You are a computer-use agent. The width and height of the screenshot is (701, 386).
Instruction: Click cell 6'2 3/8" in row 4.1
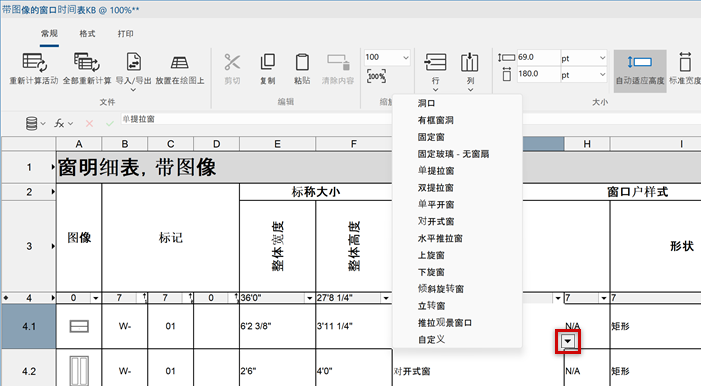pos(278,327)
